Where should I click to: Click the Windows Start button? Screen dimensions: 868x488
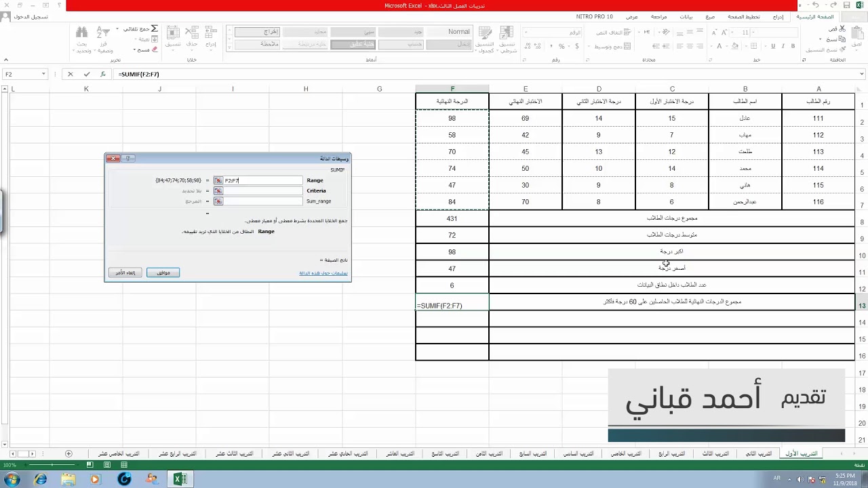click(x=12, y=479)
